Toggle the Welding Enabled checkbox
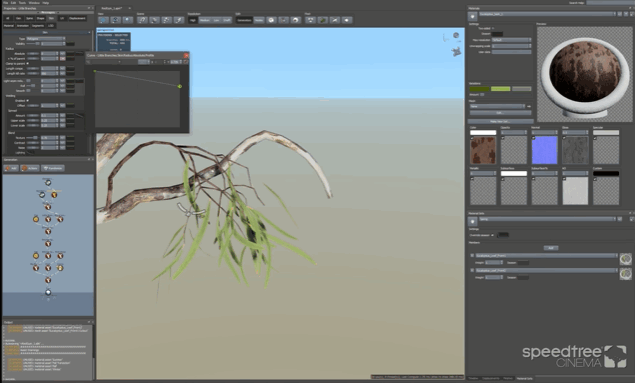Image resolution: width=635 pixels, height=383 pixels. point(28,100)
